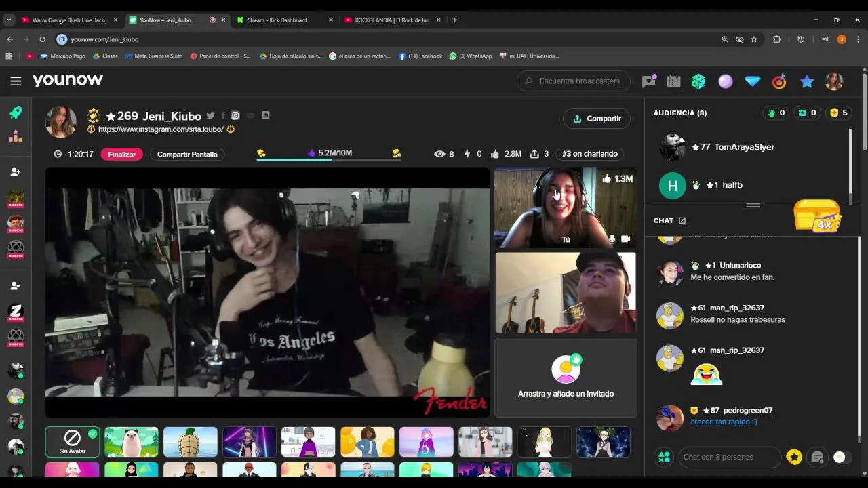Click the yellow shield badge counter showing 5

click(x=839, y=113)
